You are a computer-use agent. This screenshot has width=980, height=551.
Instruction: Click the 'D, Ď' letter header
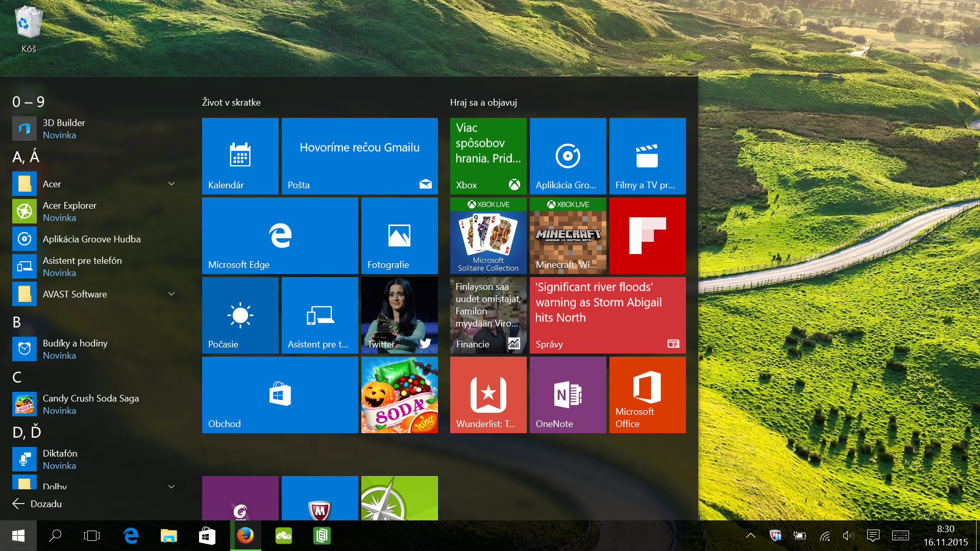(27, 432)
